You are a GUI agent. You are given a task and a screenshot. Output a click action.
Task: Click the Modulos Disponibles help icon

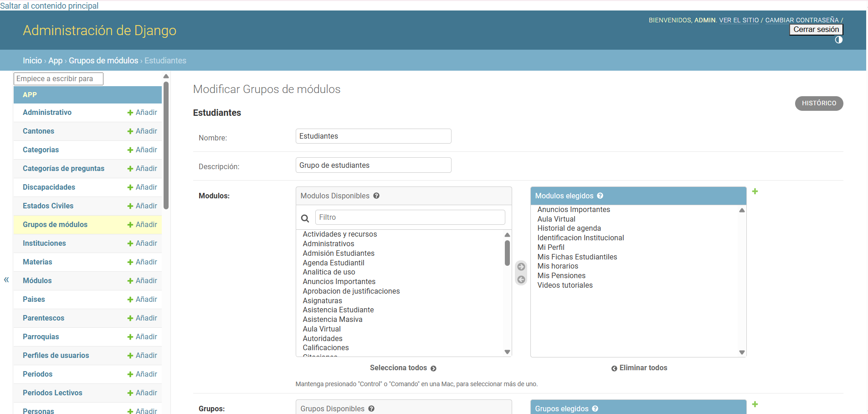pyautogui.click(x=376, y=196)
